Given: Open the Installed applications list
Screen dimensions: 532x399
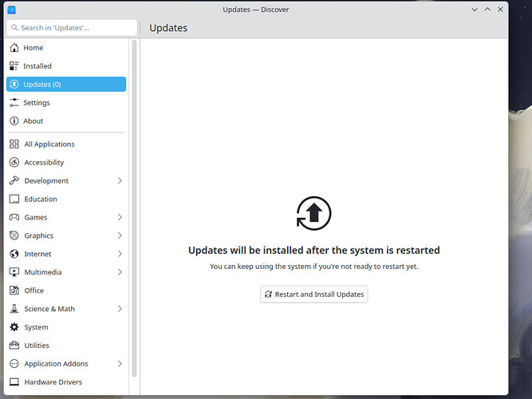Looking at the screenshot, I should [x=66, y=66].
